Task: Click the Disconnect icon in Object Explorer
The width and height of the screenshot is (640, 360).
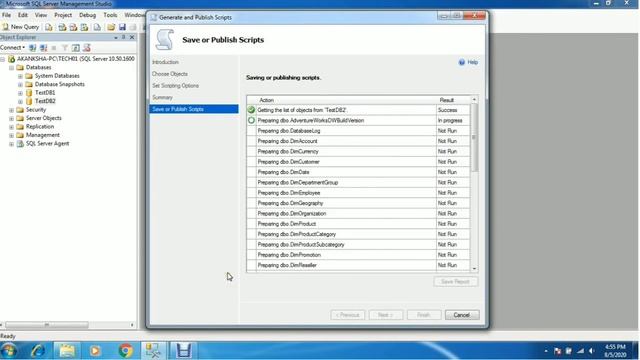Action: click(43, 48)
